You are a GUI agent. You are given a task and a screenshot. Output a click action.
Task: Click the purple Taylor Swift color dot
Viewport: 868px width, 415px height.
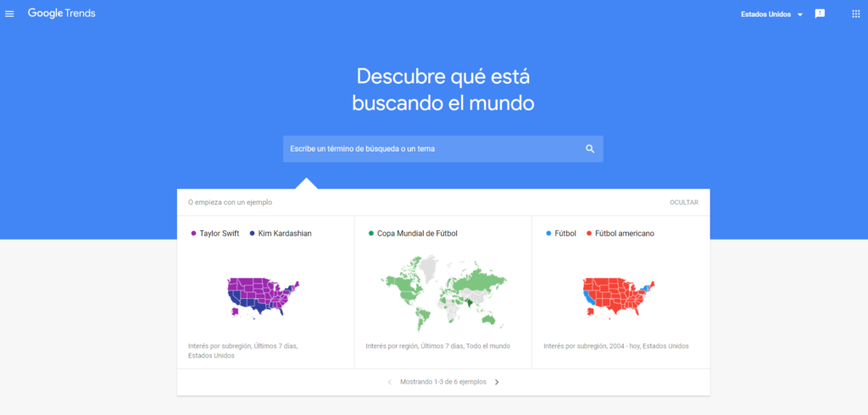point(194,234)
